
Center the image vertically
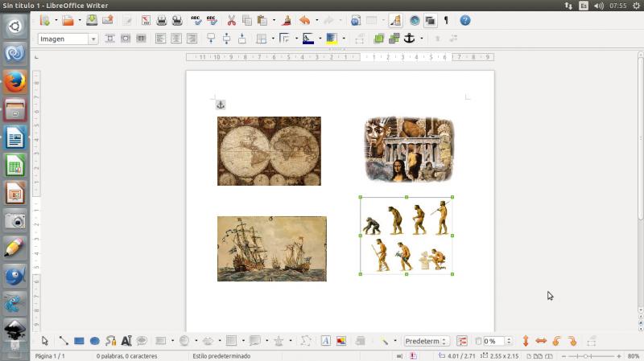point(226,39)
